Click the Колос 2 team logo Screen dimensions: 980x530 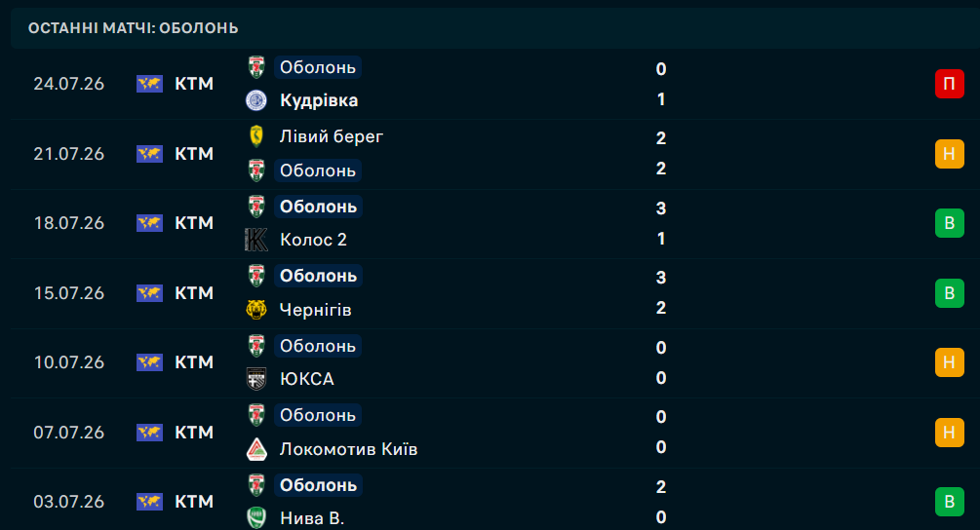pyautogui.click(x=256, y=240)
